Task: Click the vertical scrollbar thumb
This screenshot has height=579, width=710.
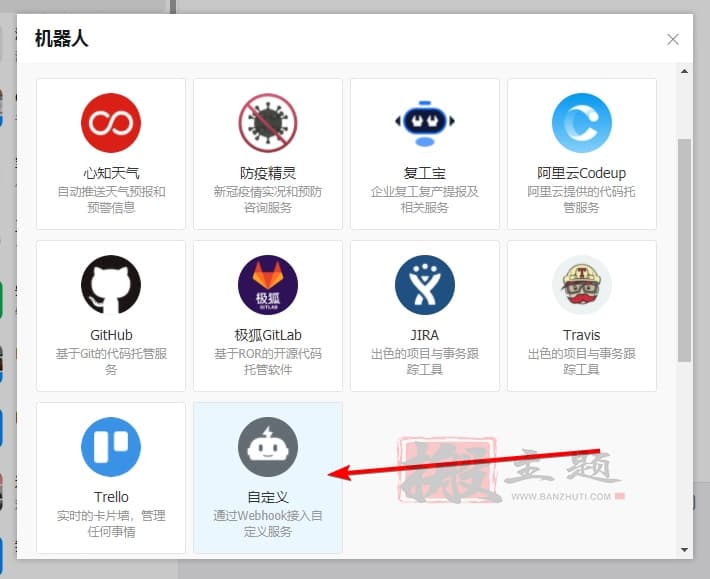Action: 685,250
